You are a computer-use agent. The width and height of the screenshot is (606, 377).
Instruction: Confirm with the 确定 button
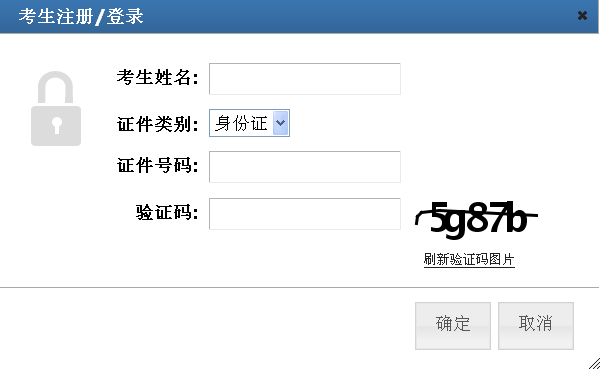point(453,326)
